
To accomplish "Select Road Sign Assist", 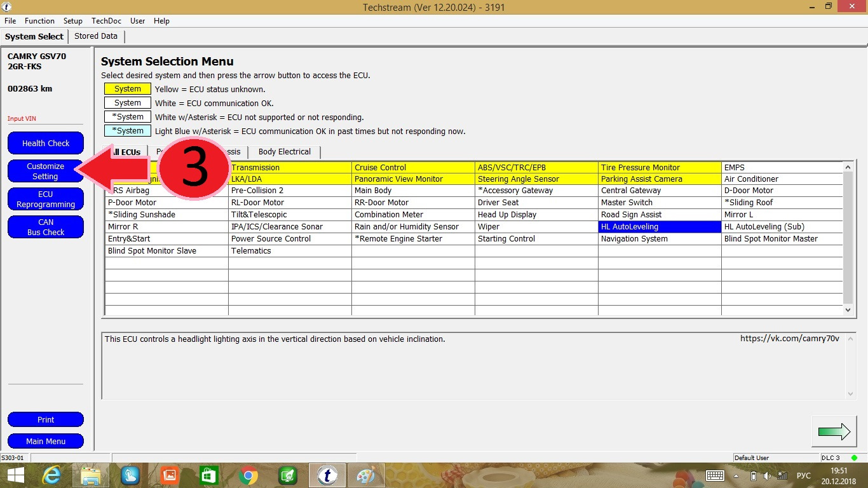I will 660,215.
